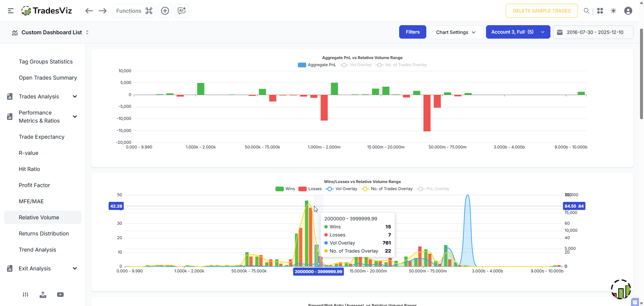Click the Performance Metrics & Ratios icon
The width and height of the screenshot is (644, 306).
click(x=10, y=117)
